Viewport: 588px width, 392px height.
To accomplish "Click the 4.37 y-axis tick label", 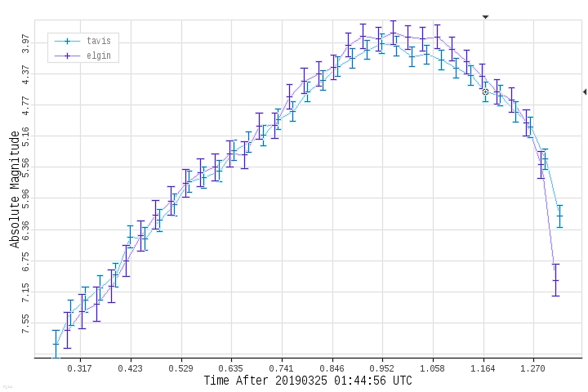I will (x=25, y=74).
